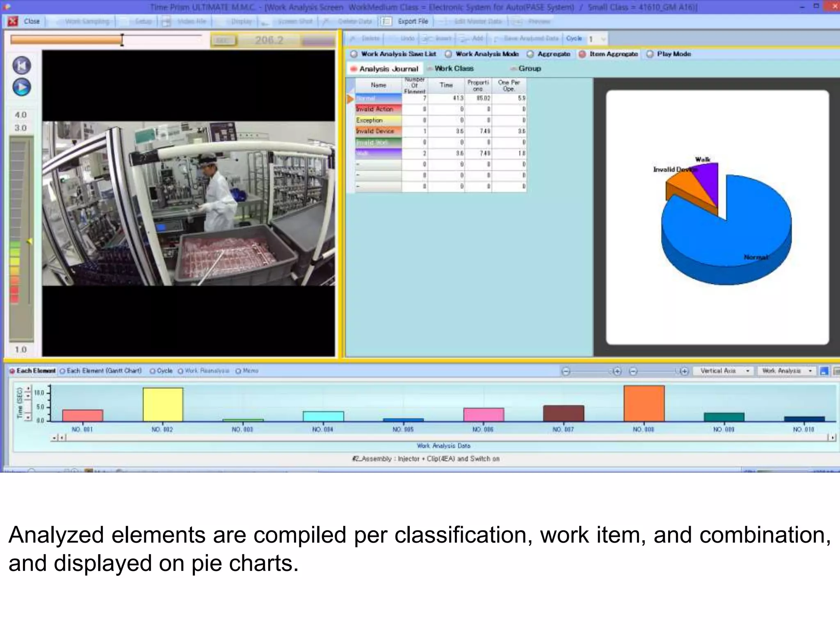The image size is (840, 630).
Task: Click the Export File icon
Action: tap(386, 21)
